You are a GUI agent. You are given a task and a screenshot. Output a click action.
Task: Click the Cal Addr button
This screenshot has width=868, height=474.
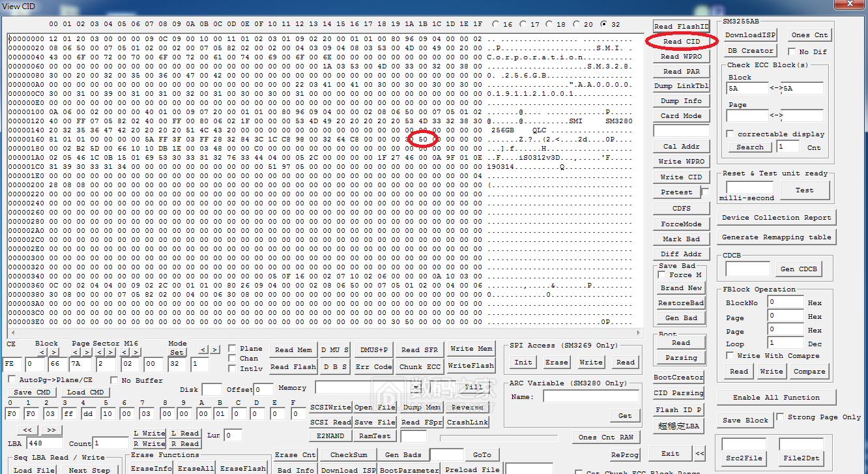(682, 147)
